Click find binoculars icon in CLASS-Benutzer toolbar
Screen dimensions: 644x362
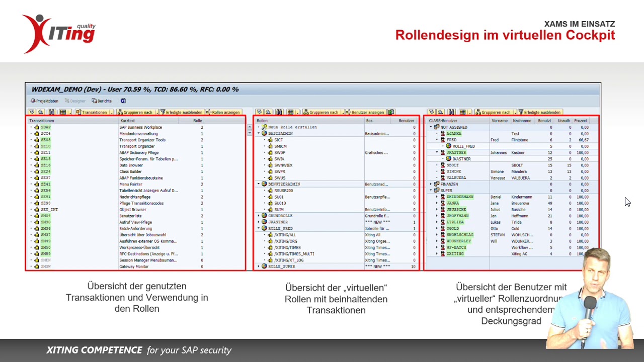point(451,112)
